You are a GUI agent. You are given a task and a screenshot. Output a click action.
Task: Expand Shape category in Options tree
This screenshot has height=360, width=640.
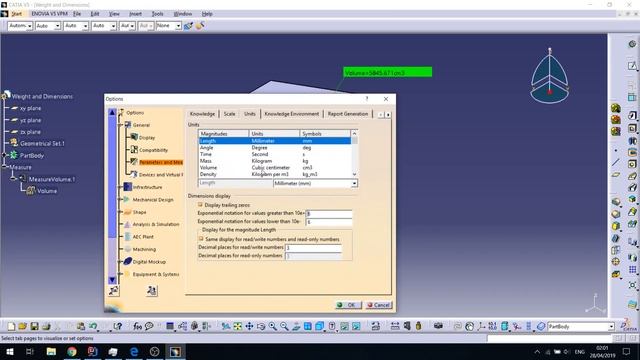coord(121,212)
